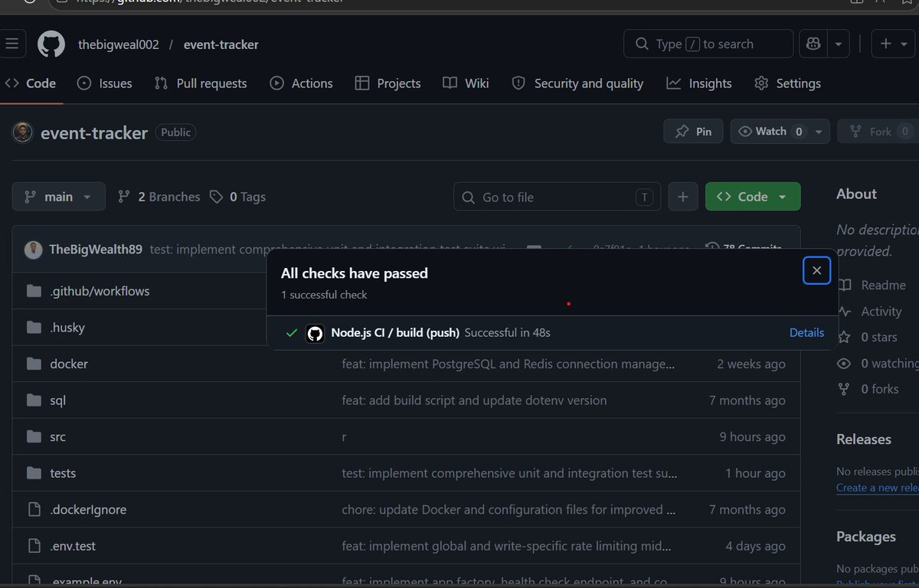This screenshot has width=919, height=588.
Task: Open .env.test rate limiting commit message
Action: pyautogui.click(x=506, y=546)
